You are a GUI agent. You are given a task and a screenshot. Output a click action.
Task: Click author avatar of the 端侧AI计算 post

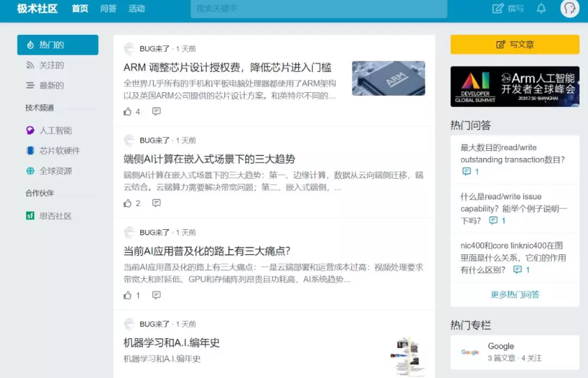129,140
